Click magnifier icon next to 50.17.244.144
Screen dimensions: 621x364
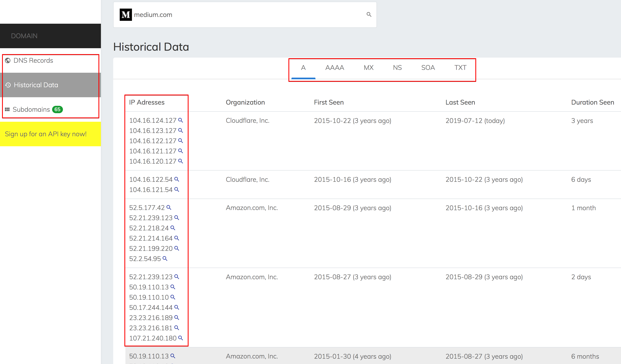point(176,307)
